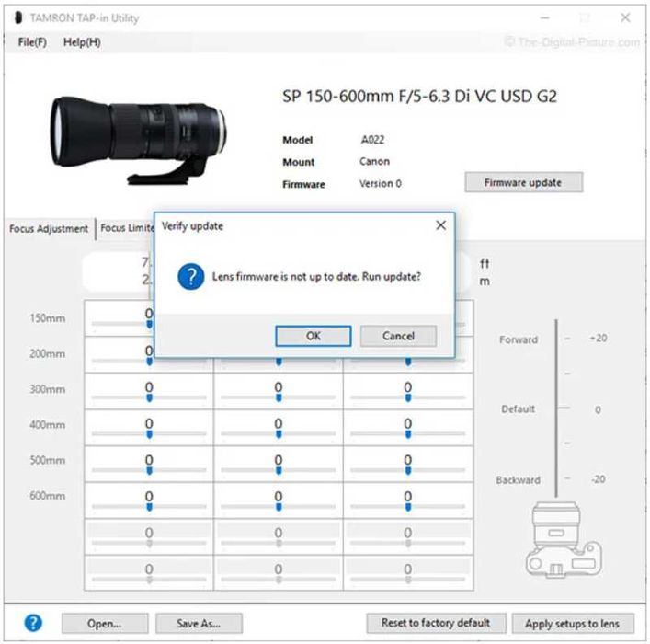Screen dimensions: 650x644
Task: Adjust the 300mm third-column slider
Action: pos(408,397)
